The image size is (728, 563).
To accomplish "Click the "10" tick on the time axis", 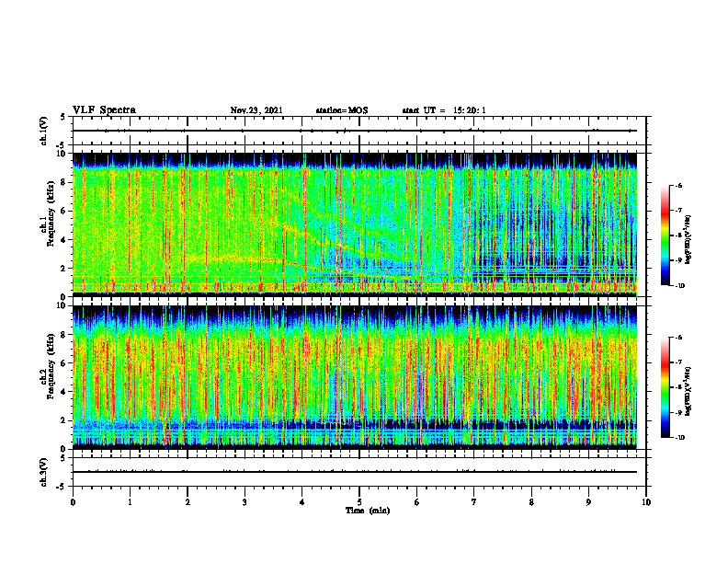I will (x=646, y=502).
